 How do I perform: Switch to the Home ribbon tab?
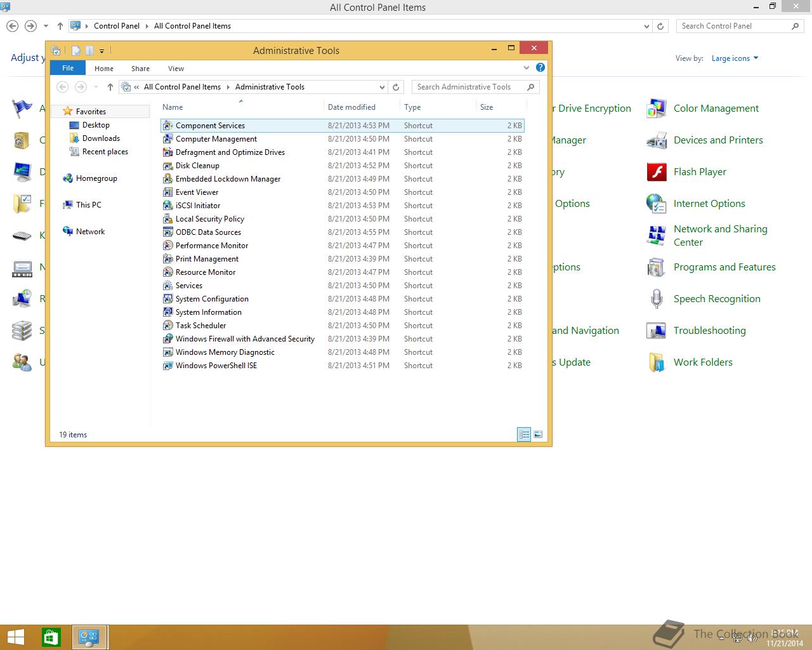[104, 69]
